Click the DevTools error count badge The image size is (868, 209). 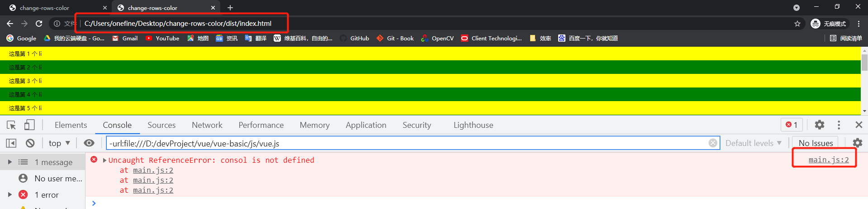pos(792,125)
